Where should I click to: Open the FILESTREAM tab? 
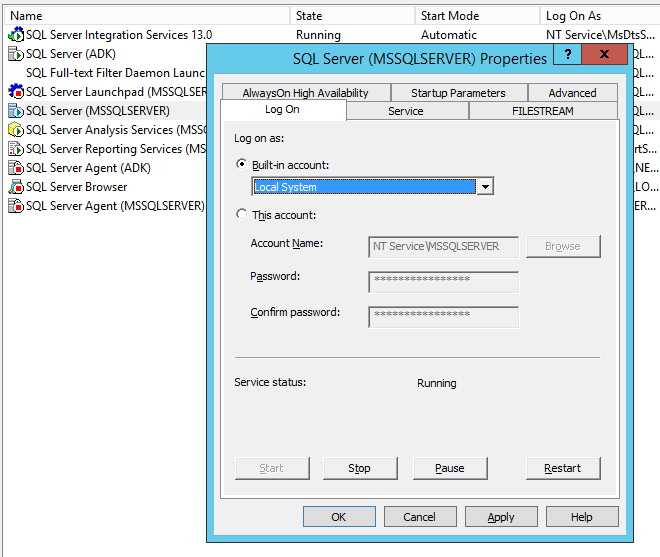point(543,111)
